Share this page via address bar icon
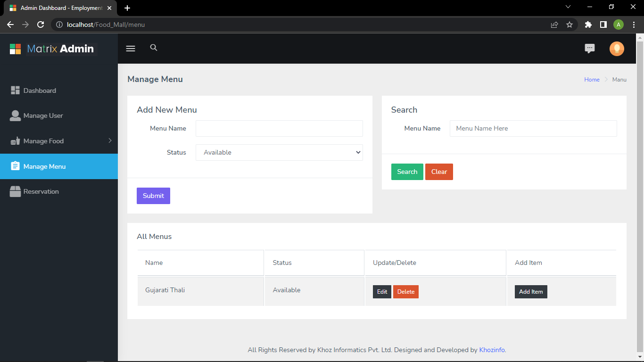Screen dimensions: 644x362 click(554, 25)
